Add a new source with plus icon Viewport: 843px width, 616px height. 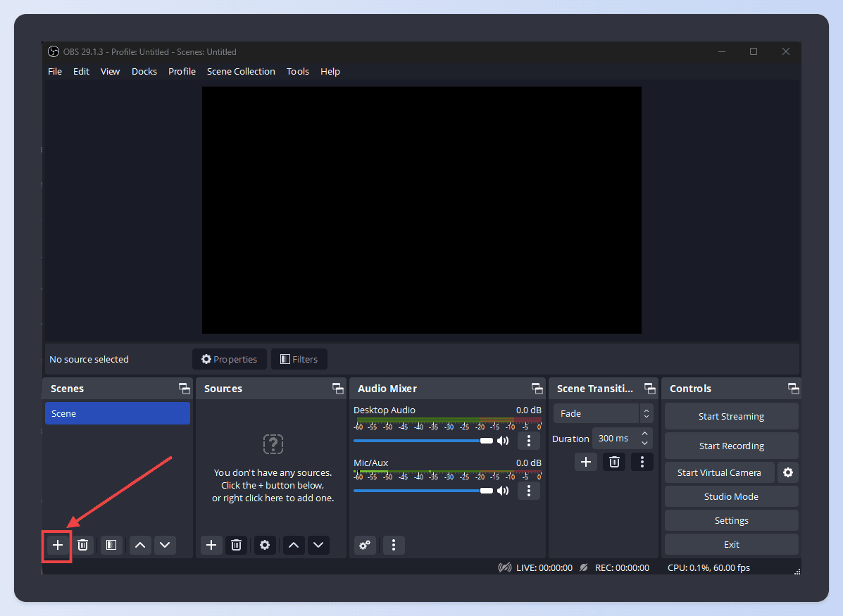(x=211, y=545)
